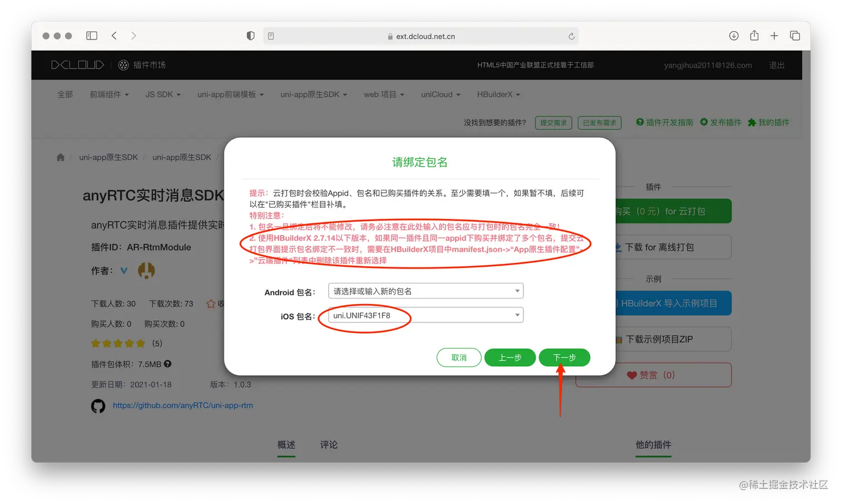This screenshot has width=842, height=504.
Task: Open the HBuilderX category dropdown menu
Action: tap(498, 94)
